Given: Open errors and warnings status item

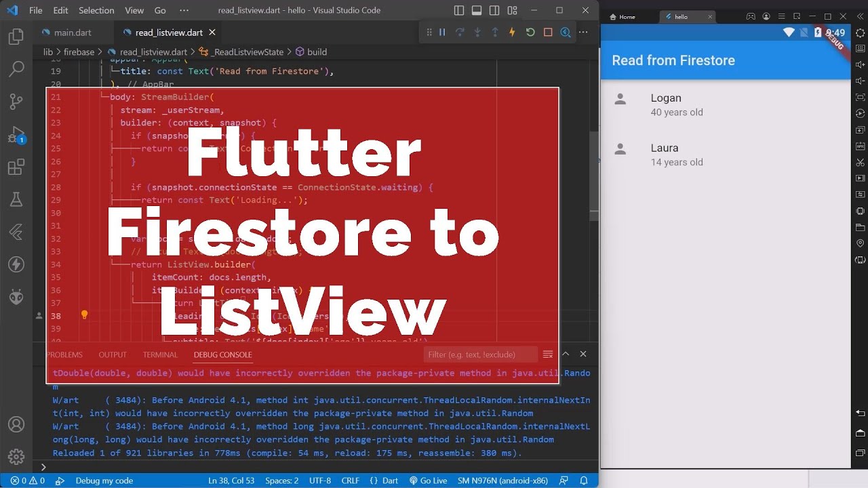Looking at the screenshot, I should click(x=28, y=481).
